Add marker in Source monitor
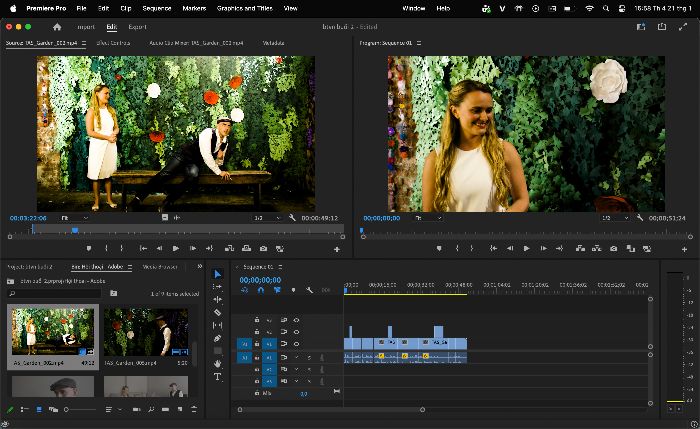The image size is (700, 429). point(89,249)
